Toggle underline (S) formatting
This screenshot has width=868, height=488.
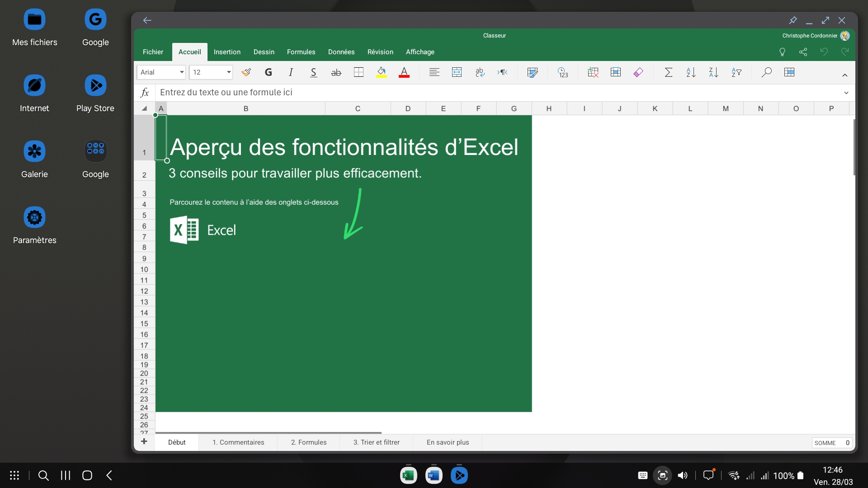(x=313, y=72)
